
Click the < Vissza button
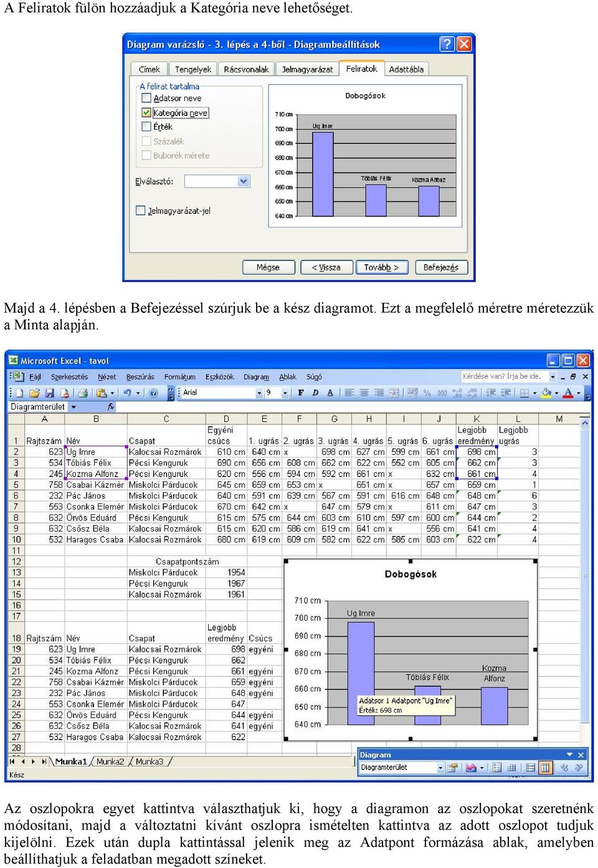click(326, 267)
